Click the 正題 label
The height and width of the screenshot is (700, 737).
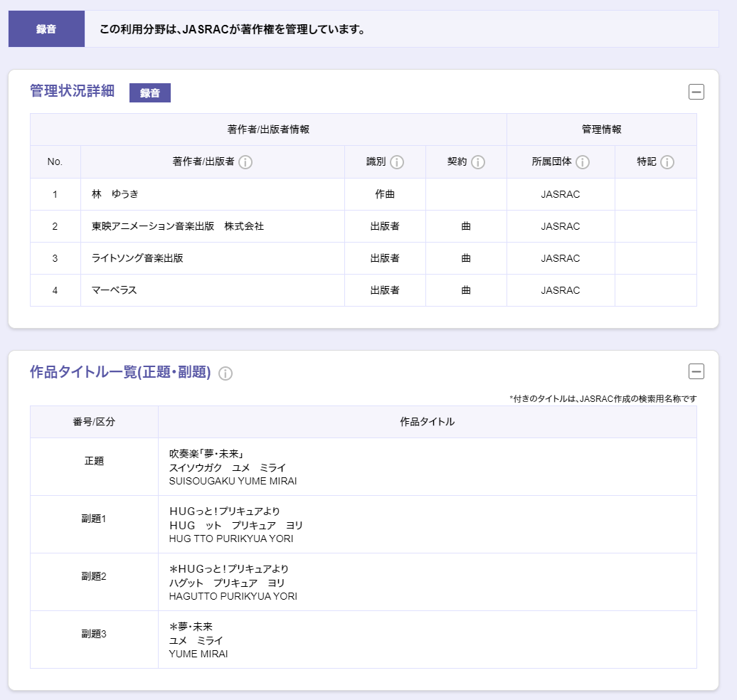94,461
